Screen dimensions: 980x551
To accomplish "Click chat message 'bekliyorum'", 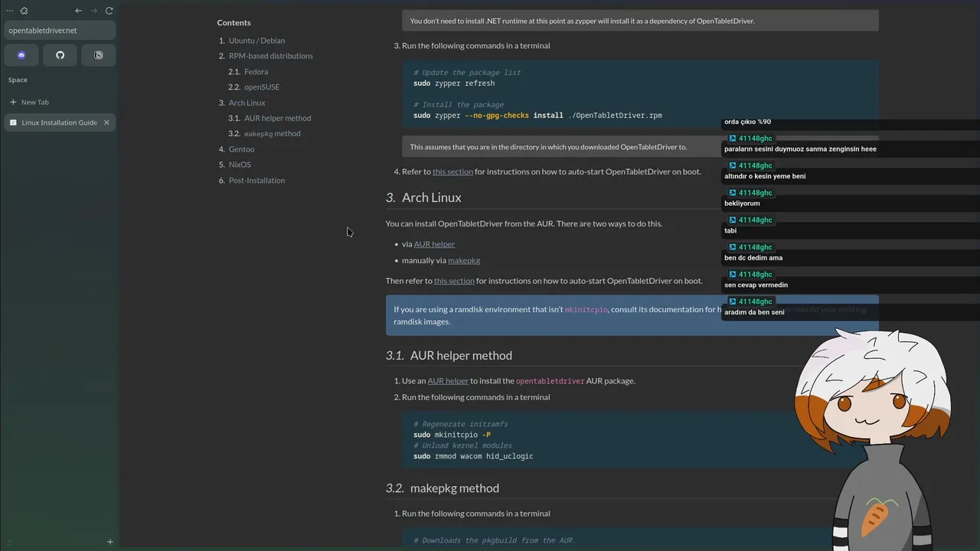I will (742, 204).
